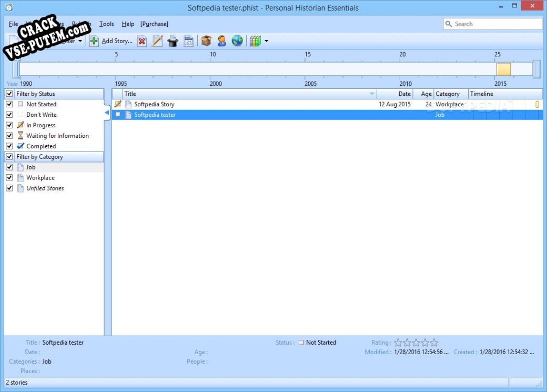
Task: Click the 2 stories status bar text
Action: click(x=16, y=382)
